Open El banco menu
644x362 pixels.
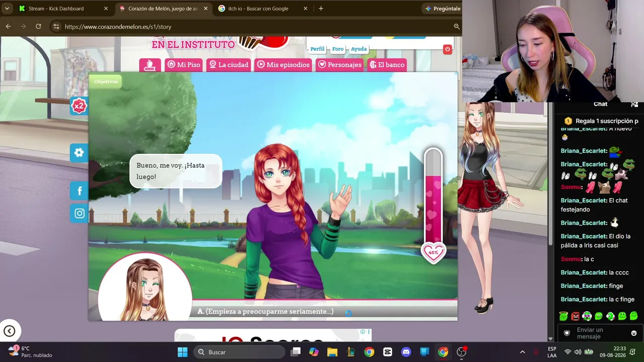click(x=386, y=65)
